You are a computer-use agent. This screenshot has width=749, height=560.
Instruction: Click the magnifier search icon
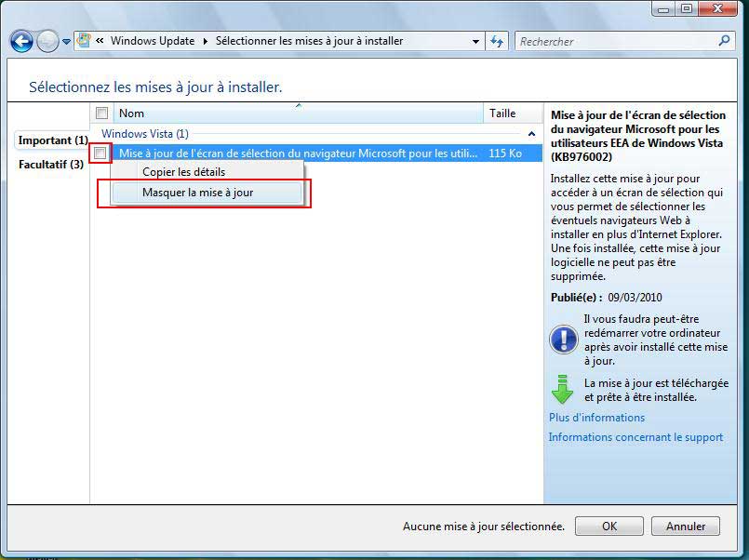coord(724,41)
